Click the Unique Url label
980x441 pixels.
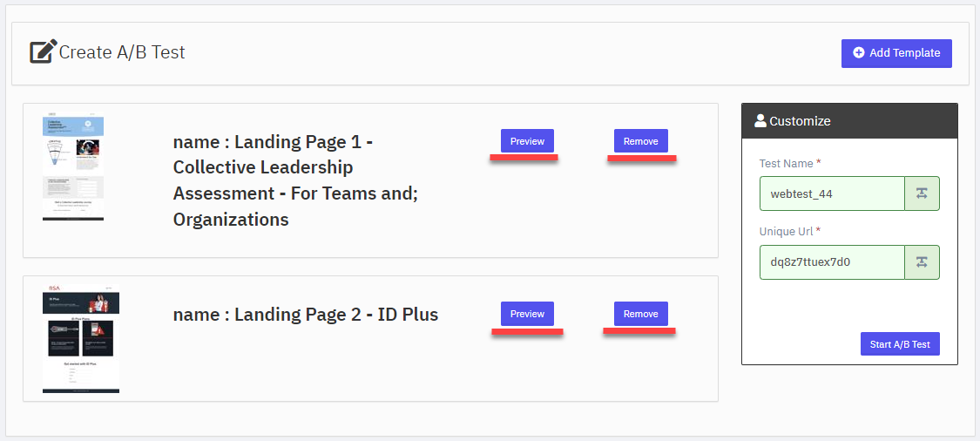click(x=787, y=232)
